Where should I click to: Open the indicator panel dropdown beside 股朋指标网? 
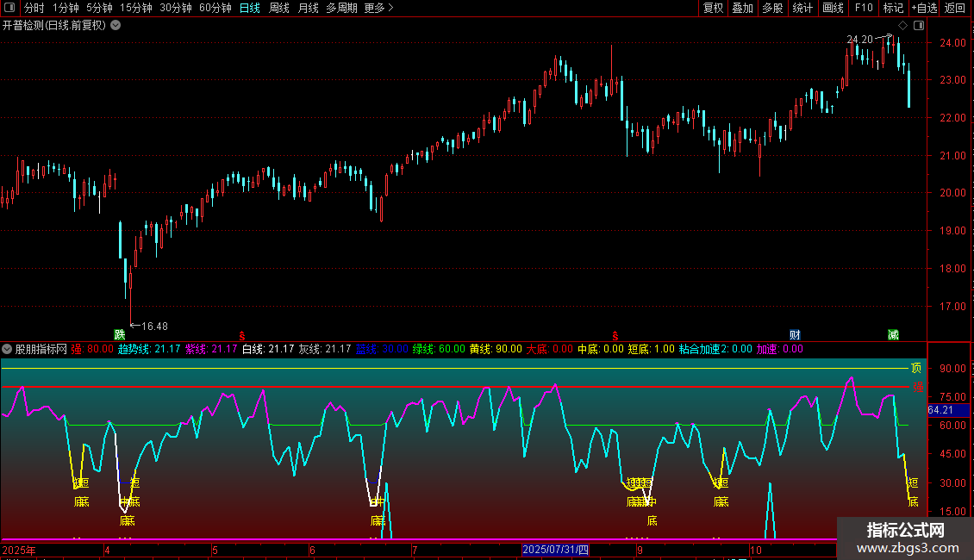click(x=7, y=349)
